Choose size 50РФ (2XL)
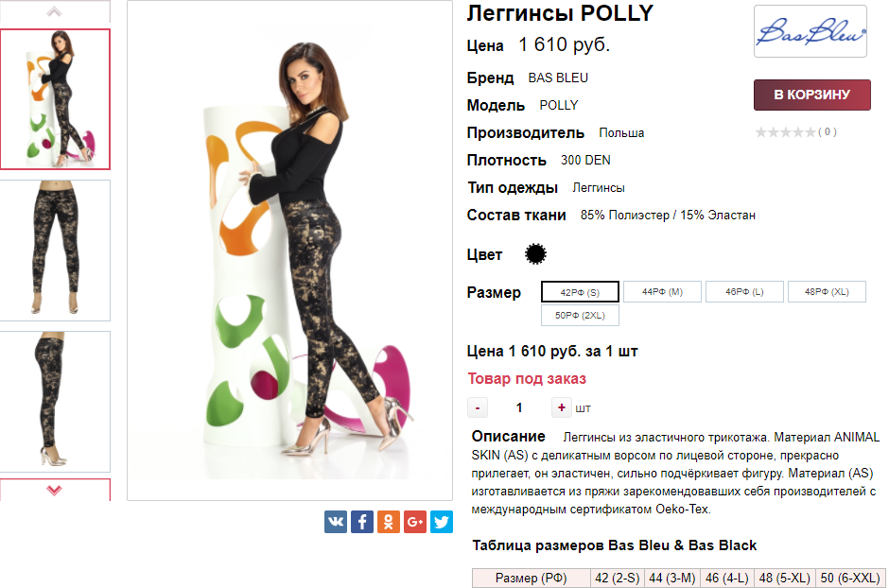889x588 pixels. tap(580, 316)
